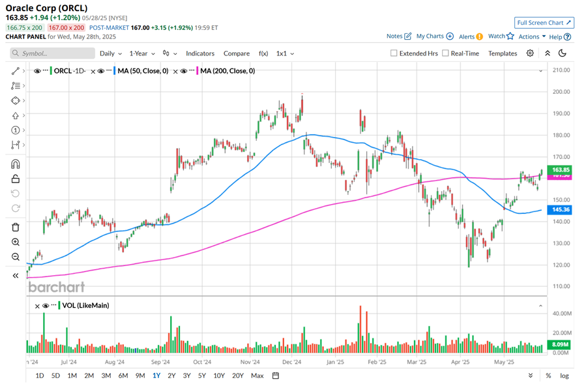Screen dimensions: 588x384
Task: Select the 1D time range
Action: 39,376
